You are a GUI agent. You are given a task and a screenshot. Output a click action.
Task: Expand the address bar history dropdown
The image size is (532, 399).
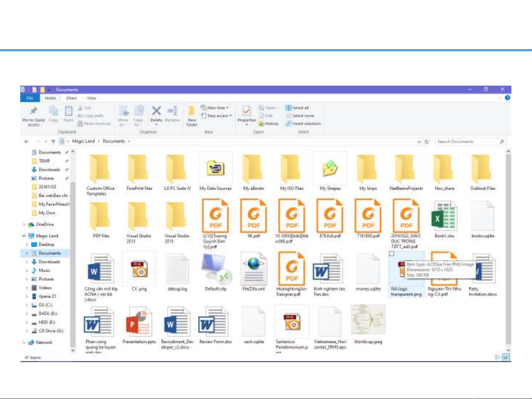click(419, 141)
